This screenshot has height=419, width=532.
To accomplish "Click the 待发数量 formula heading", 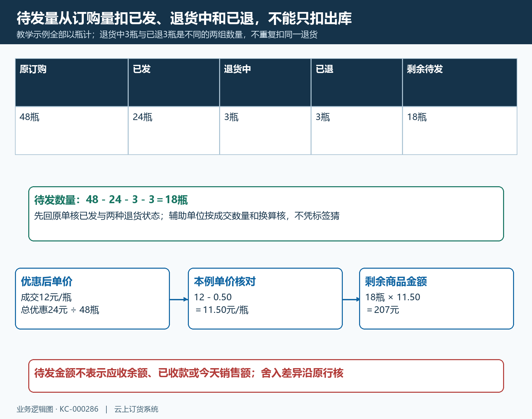I will (x=111, y=200).
